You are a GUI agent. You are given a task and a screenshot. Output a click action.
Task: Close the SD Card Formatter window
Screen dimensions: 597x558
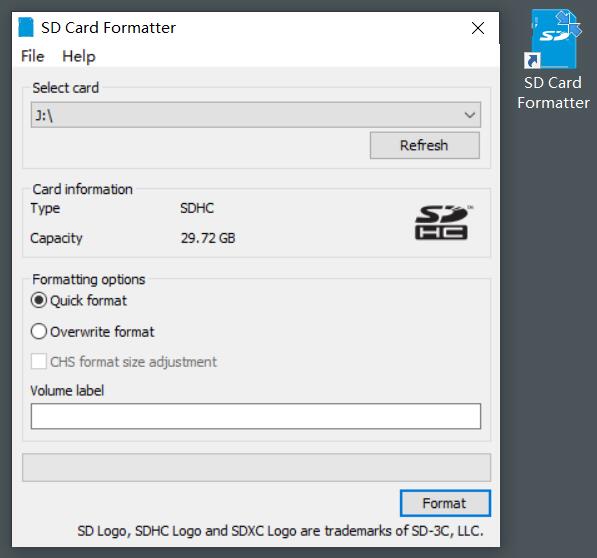(478, 28)
